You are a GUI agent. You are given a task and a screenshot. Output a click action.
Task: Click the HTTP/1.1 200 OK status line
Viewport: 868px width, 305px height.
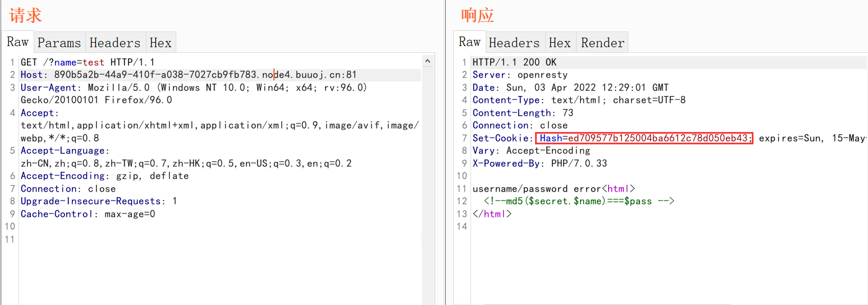pos(514,62)
